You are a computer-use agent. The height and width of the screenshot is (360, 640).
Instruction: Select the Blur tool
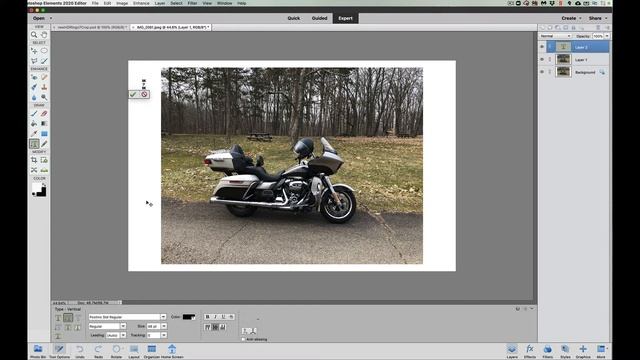[x=34, y=97]
